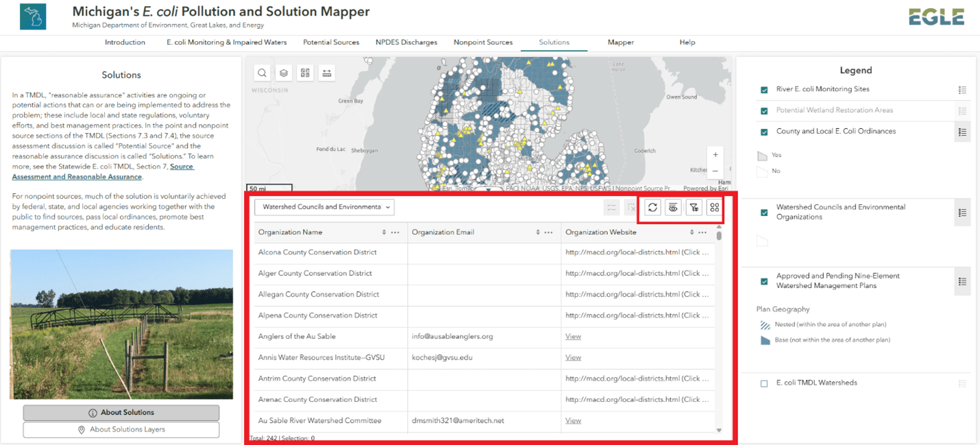Toggle legend icon for E. coli TMDL Watersheds

click(962, 384)
